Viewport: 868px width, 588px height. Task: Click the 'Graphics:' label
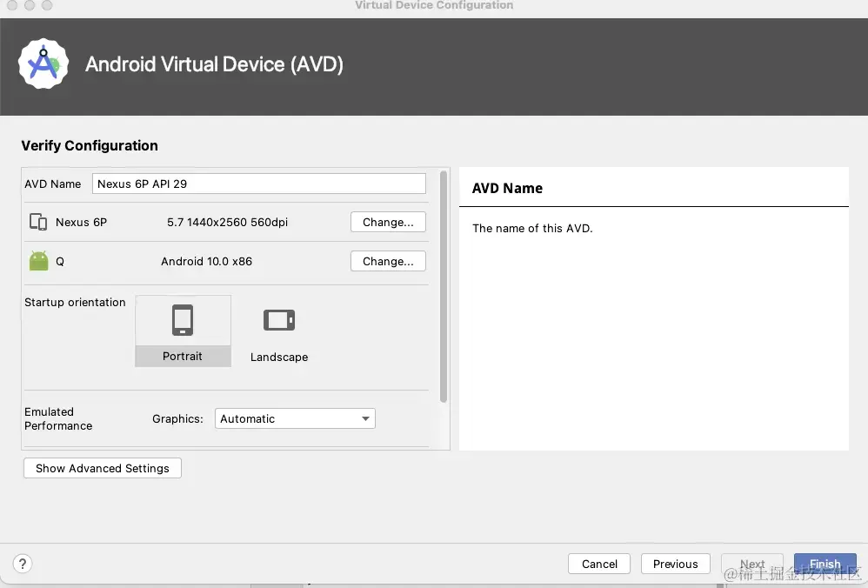pyautogui.click(x=177, y=418)
